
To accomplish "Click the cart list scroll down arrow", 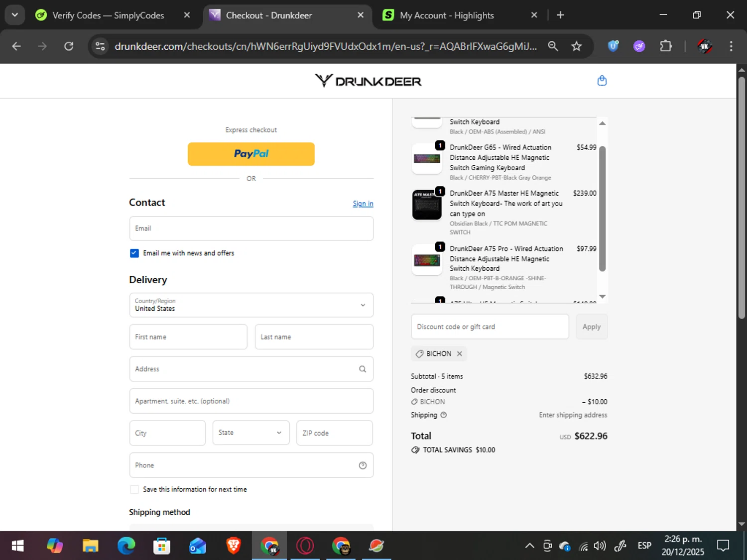I will click(602, 296).
